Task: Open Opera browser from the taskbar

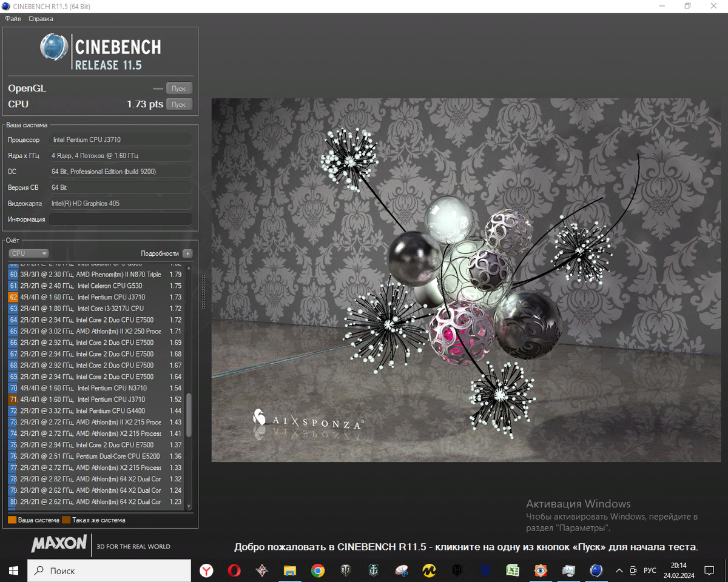Action: pos(234,570)
